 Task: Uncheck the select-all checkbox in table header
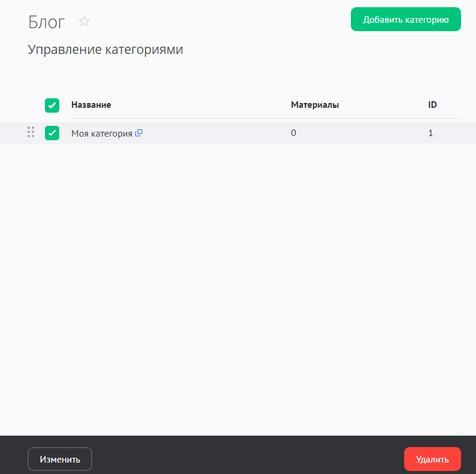tap(52, 105)
